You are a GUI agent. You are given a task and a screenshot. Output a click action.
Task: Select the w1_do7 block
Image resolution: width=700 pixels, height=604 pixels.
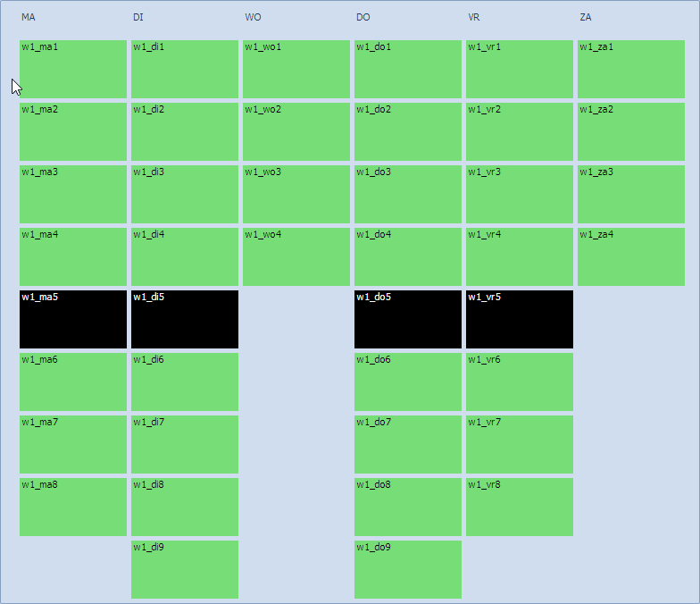tap(408, 445)
